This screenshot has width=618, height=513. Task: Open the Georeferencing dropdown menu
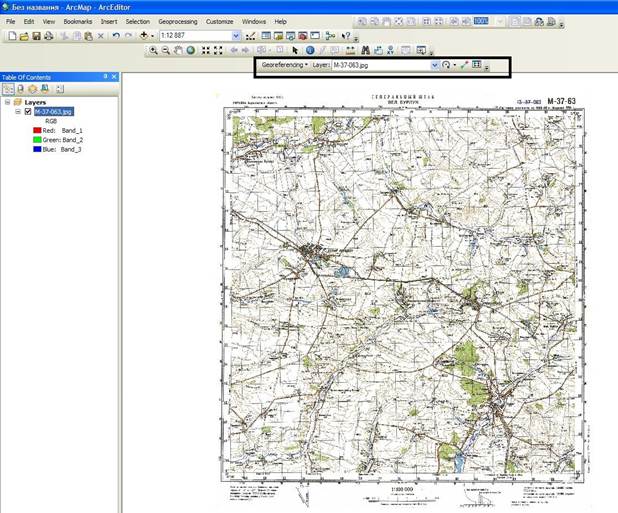[x=285, y=65]
